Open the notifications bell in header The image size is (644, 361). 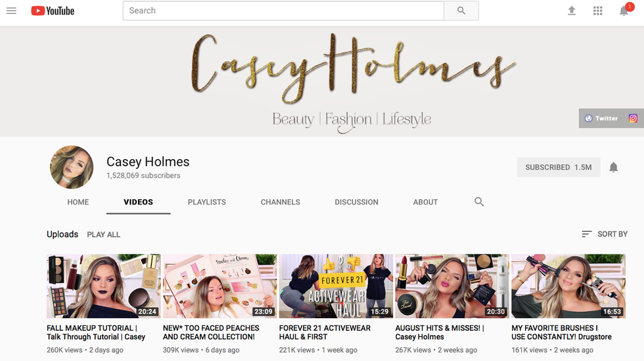coord(624,11)
